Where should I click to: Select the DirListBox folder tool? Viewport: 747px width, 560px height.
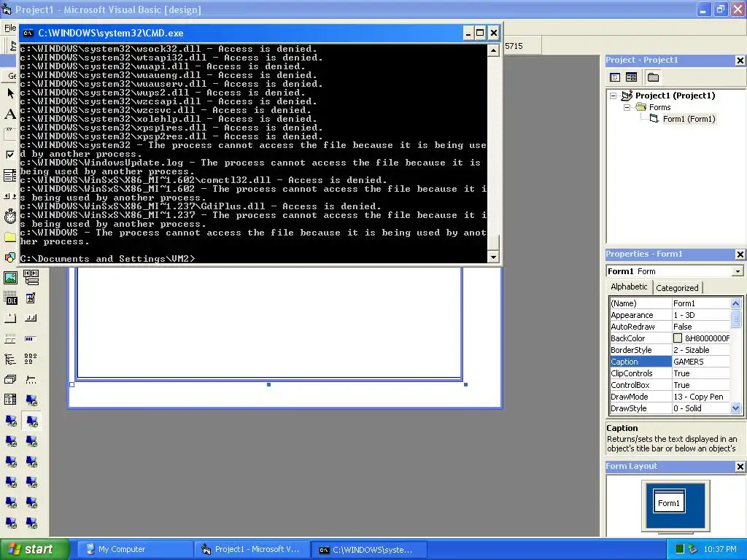click(x=10, y=237)
